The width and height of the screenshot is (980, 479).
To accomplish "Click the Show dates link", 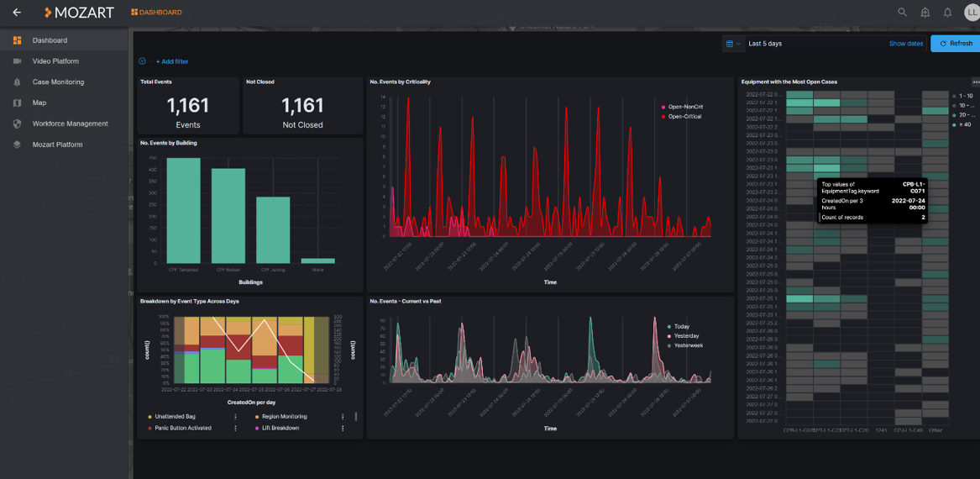I will [x=905, y=44].
